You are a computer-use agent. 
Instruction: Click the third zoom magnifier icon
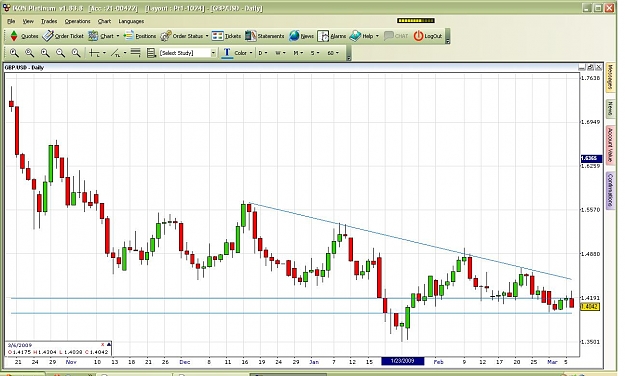pyautogui.click(x=45, y=53)
